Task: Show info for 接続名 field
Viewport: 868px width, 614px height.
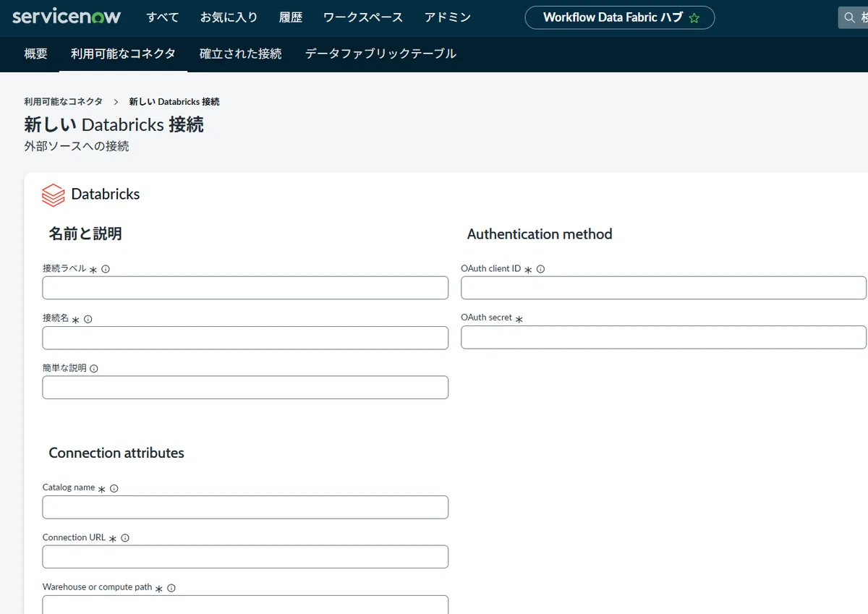Action: coord(88,319)
